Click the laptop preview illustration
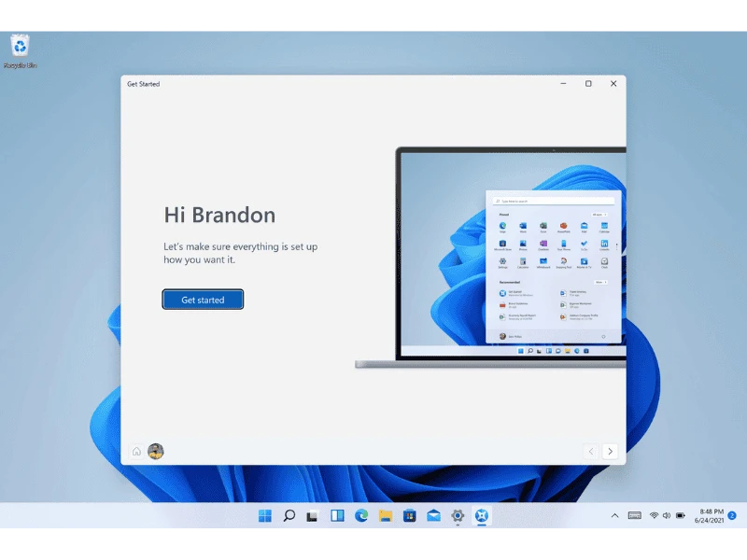The image size is (747, 560). 491,258
